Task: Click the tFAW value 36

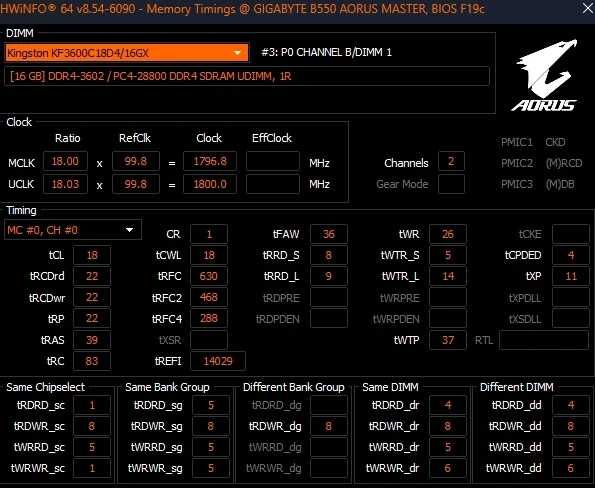Action: [x=329, y=234]
